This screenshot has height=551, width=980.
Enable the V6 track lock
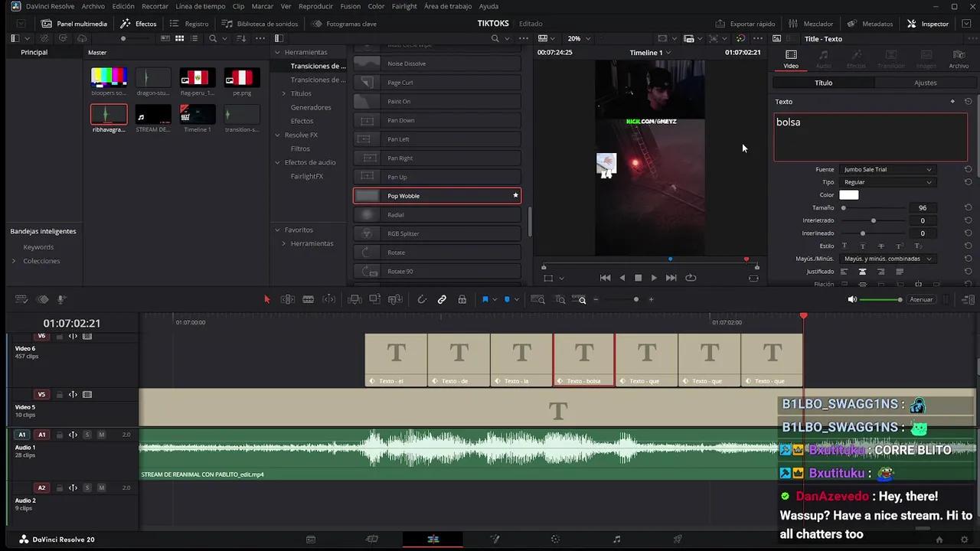(60, 336)
